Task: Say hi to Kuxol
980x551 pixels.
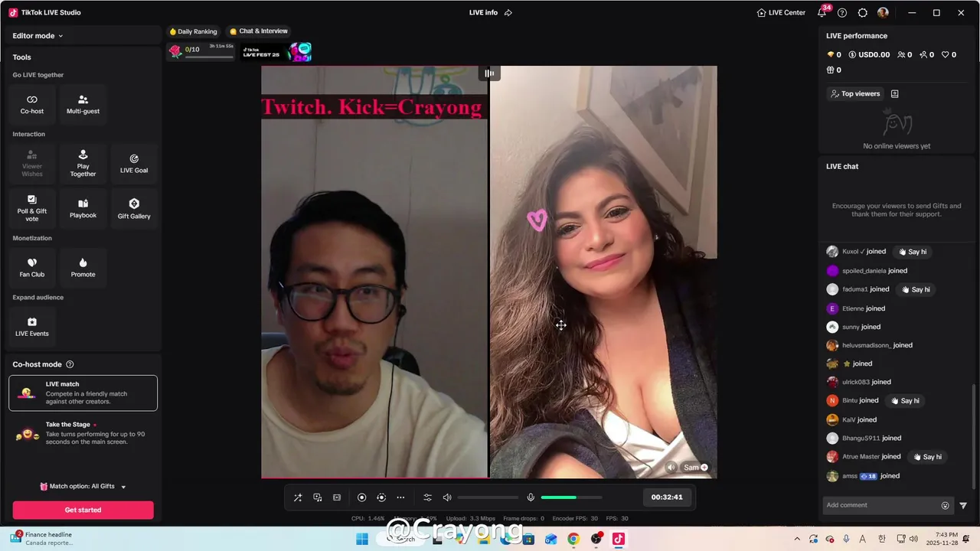Action: click(x=913, y=252)
